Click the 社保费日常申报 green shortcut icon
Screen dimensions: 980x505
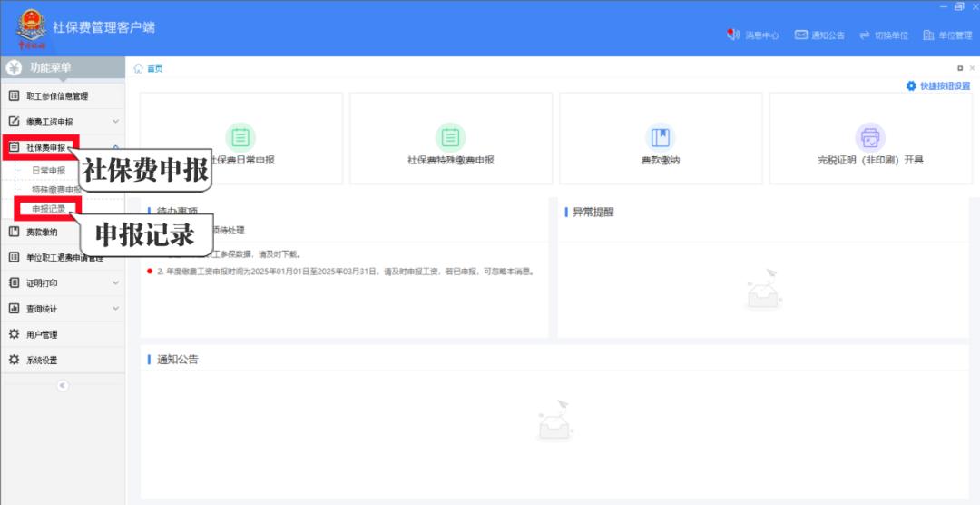pos(240,137)
